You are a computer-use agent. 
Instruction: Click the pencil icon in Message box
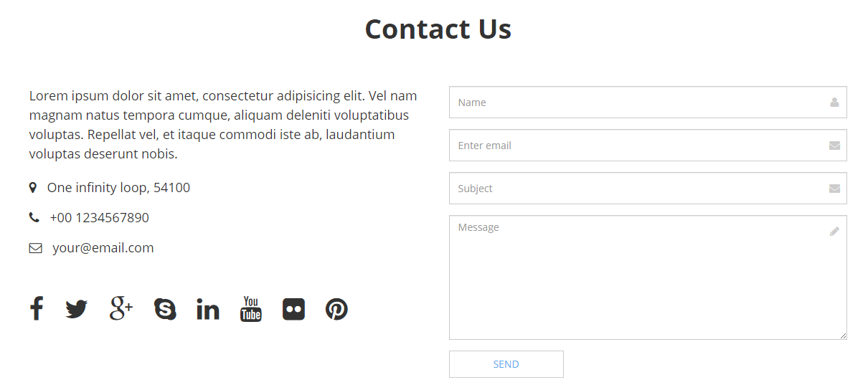(834, 232)
